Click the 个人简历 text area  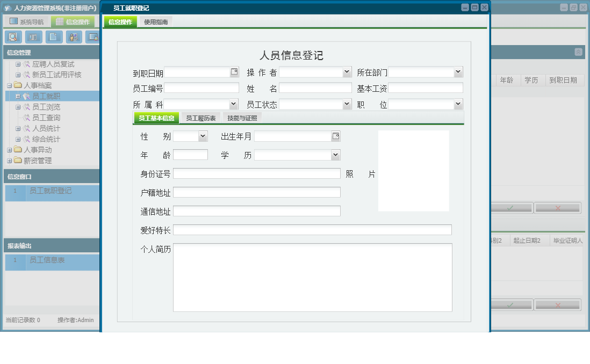click(312, 276)
